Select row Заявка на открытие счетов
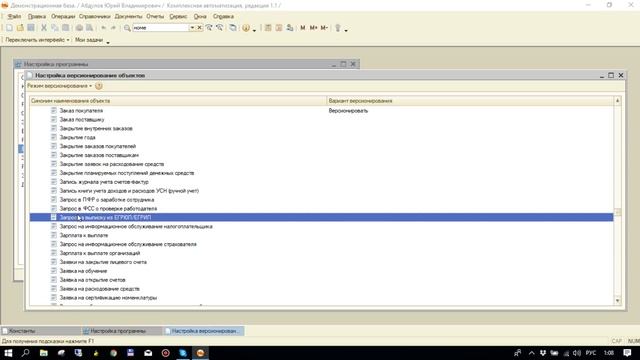The width and height of the screenshot is (640, 360). pos(322,280)
